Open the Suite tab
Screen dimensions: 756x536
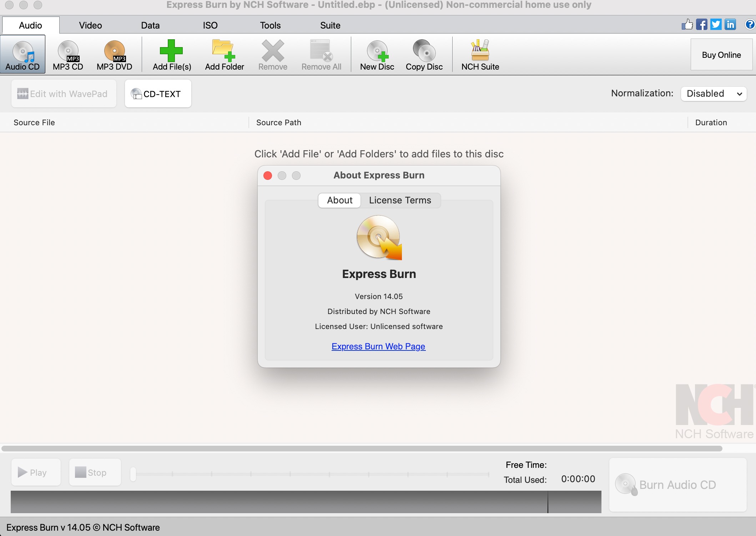(330, 25)
